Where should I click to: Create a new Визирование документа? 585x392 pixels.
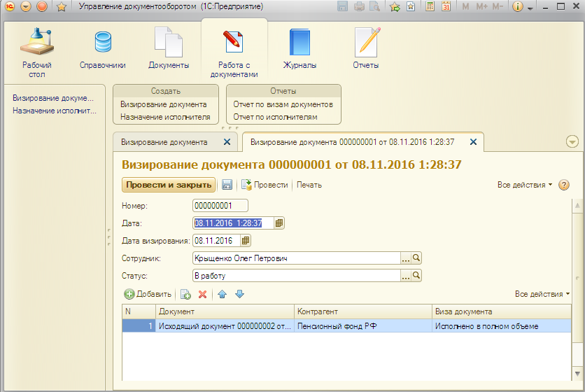click(x=164, y=104)
